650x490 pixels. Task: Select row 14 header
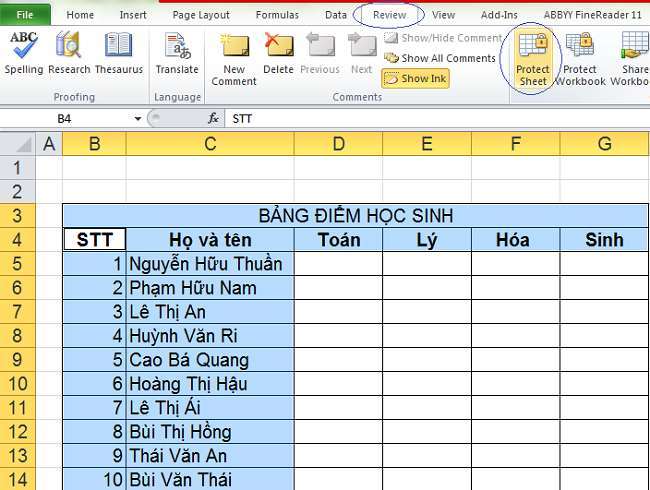(17, 480)
